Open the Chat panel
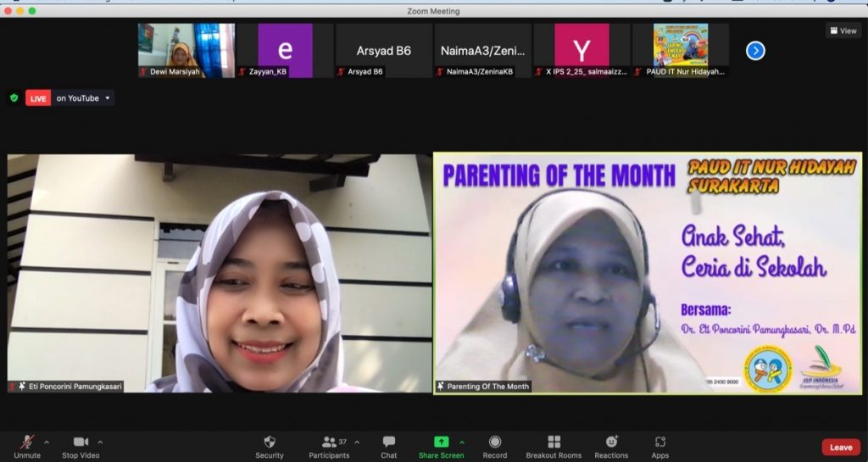 click(x=388, y=447)
